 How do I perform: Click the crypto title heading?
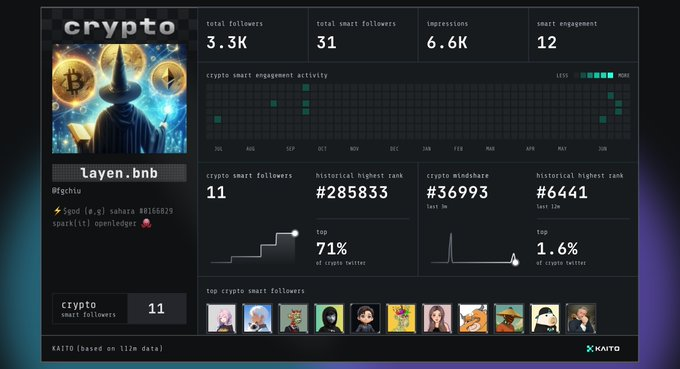[120, 27]
